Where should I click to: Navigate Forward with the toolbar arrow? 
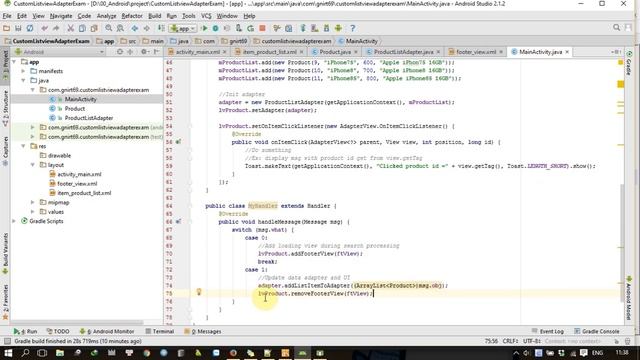(x=146, y=28)
